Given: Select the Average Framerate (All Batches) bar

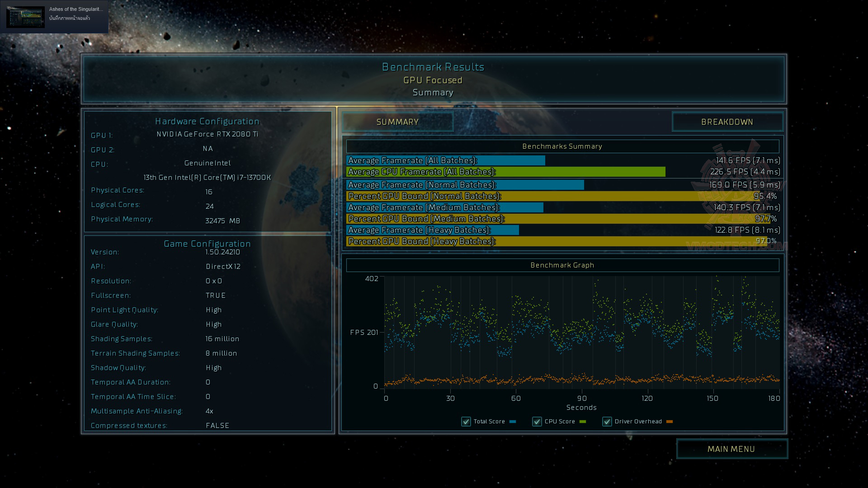Looking at the screenshot, I should pos(445,160).
